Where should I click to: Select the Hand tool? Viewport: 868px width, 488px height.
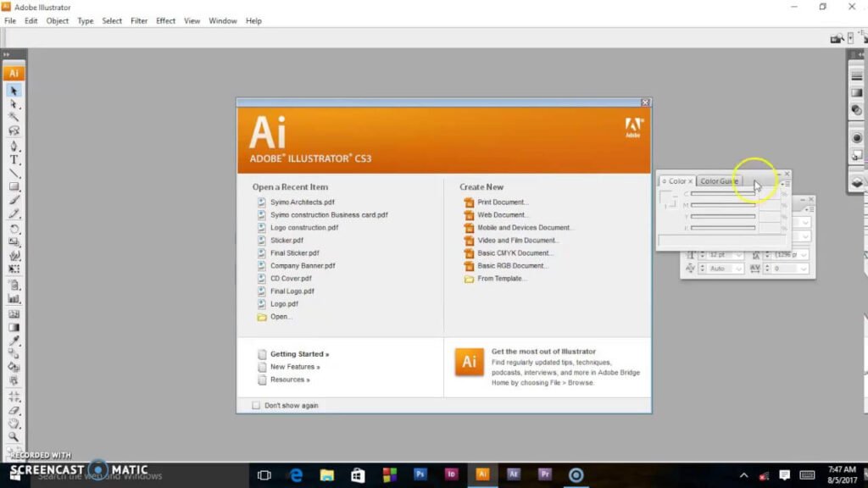click(14, 424)
